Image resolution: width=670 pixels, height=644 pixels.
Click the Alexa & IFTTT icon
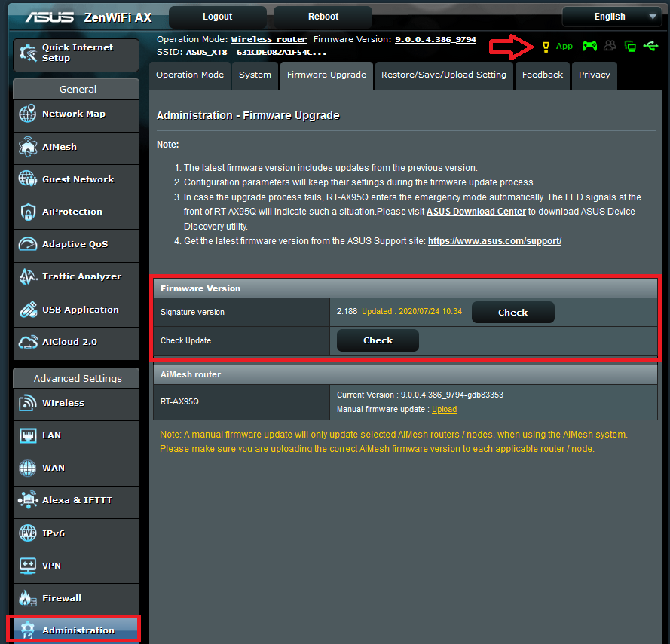click(x=28, y=499)
